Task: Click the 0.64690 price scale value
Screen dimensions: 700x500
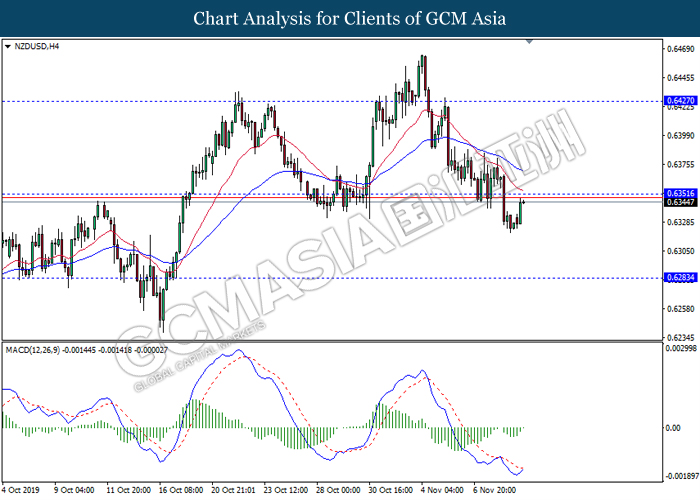Action: tap(680, 49)
